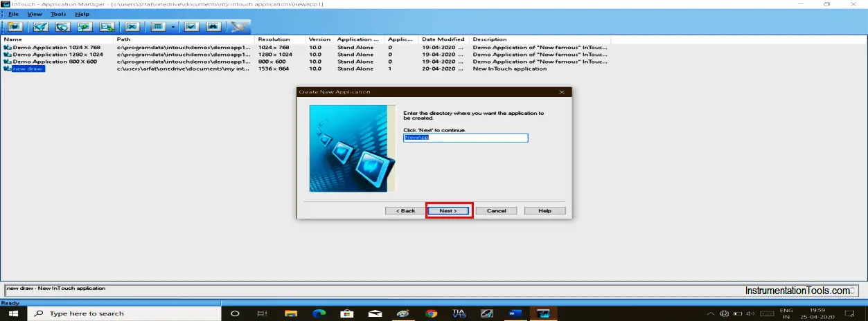Open the Tools menu
868x321 pixels.
[x=58, y=14]
